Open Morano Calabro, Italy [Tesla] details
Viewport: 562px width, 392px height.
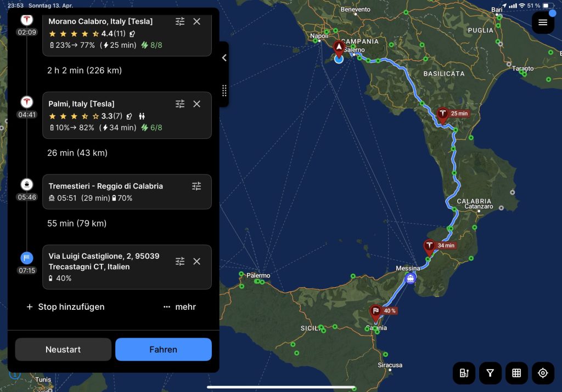pyautogui.click(x=100, y=21)
